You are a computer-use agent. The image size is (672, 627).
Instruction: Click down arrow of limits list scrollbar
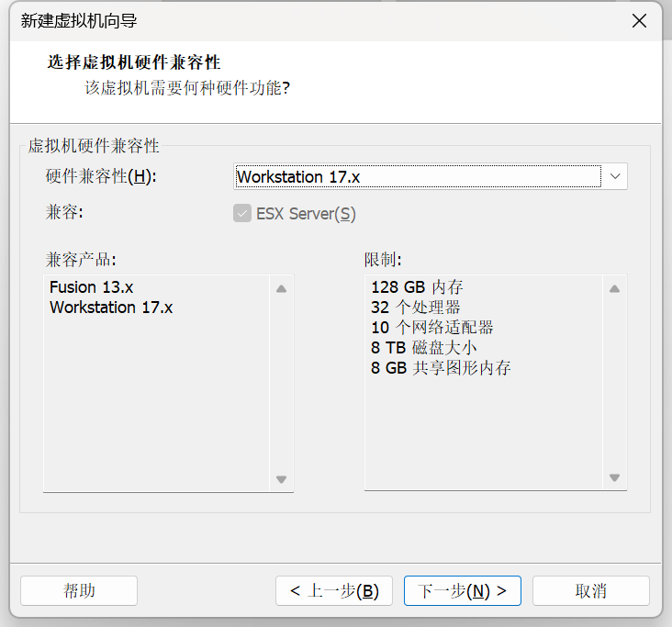(614, 477)
